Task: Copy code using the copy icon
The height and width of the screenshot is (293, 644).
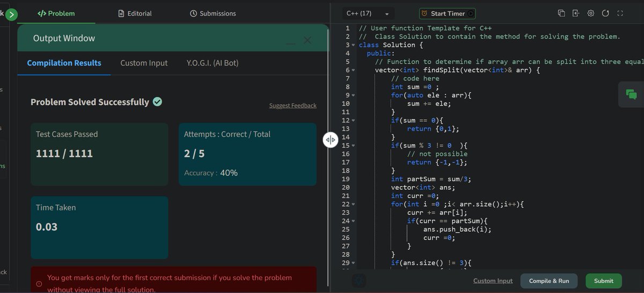Action: (561, 13)
